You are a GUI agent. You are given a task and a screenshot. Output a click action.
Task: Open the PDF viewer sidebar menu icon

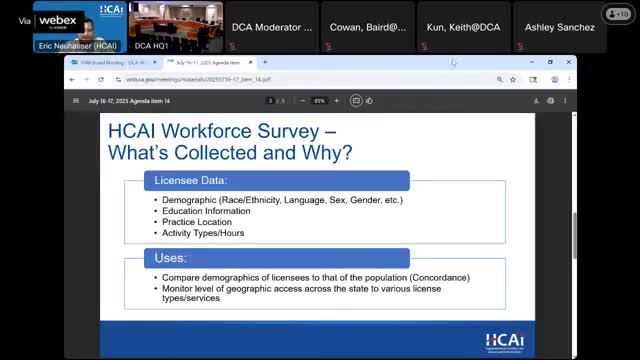76,101
